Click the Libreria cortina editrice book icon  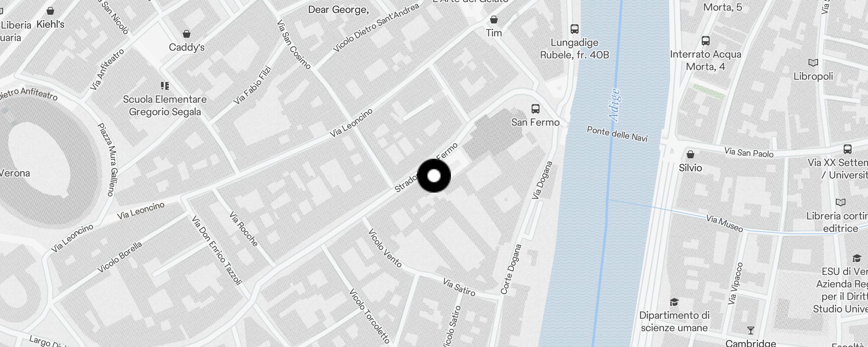click(841, 203)
